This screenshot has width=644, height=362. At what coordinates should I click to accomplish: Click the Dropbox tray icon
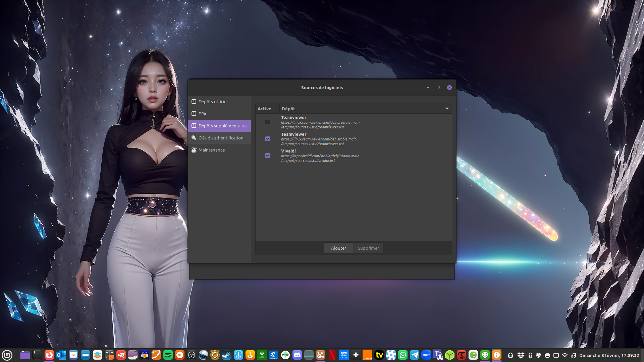tap(521, 355)
